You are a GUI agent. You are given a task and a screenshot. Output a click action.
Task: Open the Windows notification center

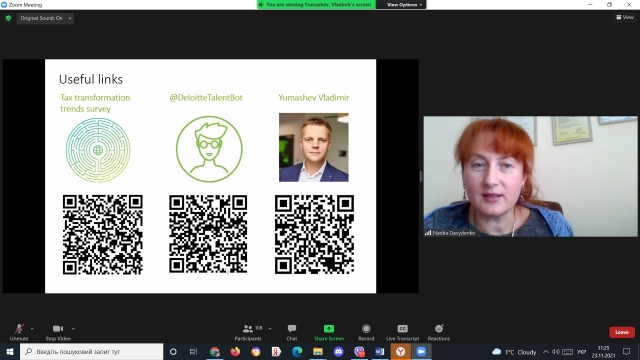coord(627,351)
